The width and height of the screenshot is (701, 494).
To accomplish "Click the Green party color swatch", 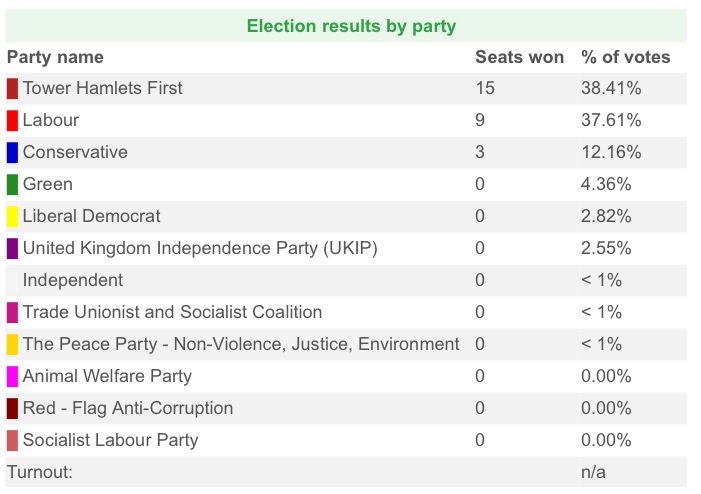I will [12, 184].
